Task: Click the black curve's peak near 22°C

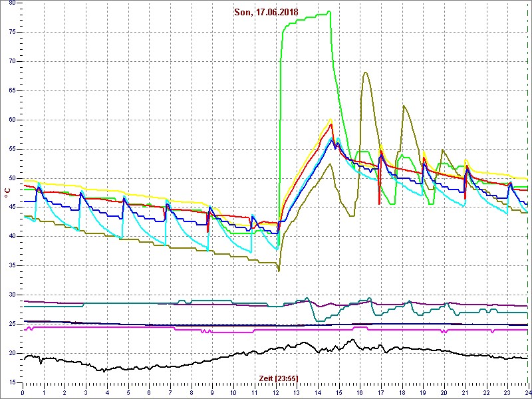Action: pyautogui.click(x=352, y=339)
